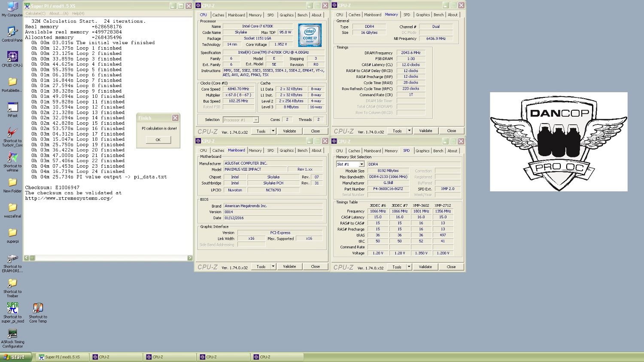This screenshot has width=644, height=362.
Task: Click the Intel Core i7 logo in CPU-Z
Action: pyautogui.click(x=310, y=36)
